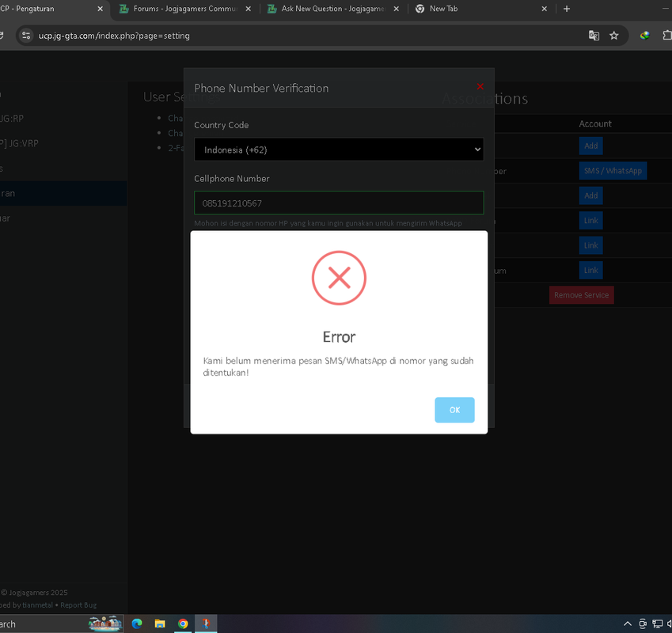Open the Country Code dropdown
Viewport: 672px width, 633px height.
click(339, 150)
